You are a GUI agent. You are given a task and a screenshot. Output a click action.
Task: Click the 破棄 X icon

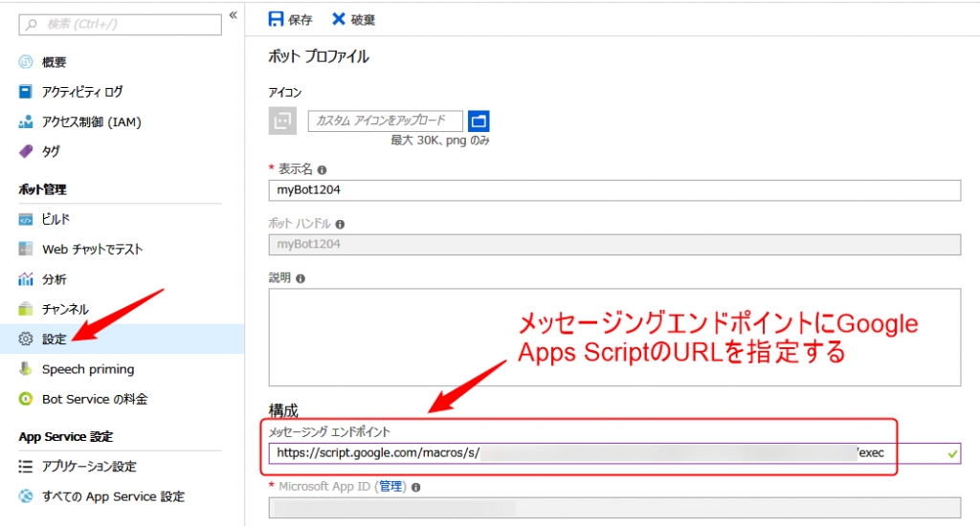pyautogui.click(x=338, y=19)
